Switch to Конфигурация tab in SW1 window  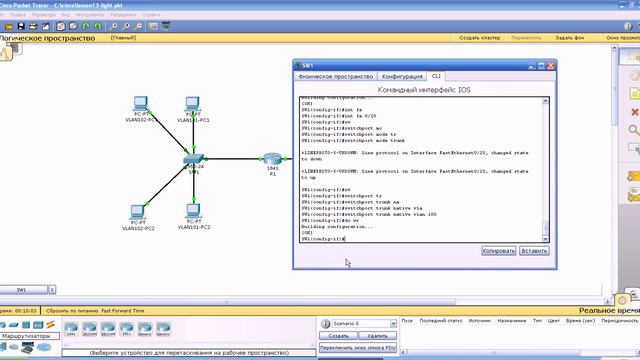coord(402,76)
